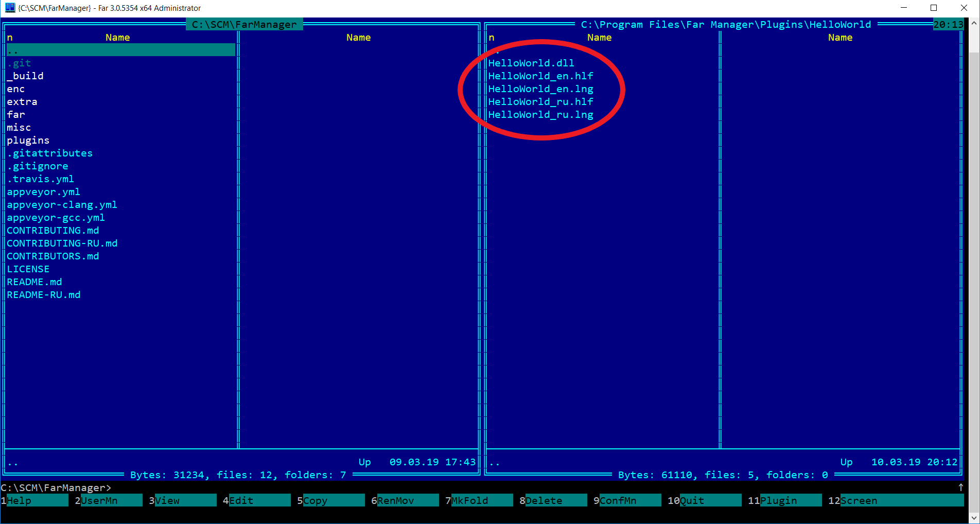Select HelloWorld.dll in right panel
Screen dimensions: 980x524
coord(531,63)
